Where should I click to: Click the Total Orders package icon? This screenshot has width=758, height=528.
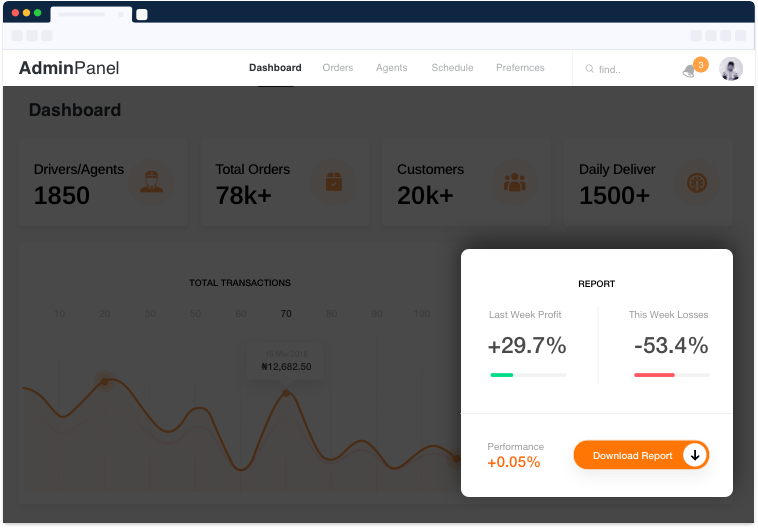pyautogui.click(x=334, y=182)
